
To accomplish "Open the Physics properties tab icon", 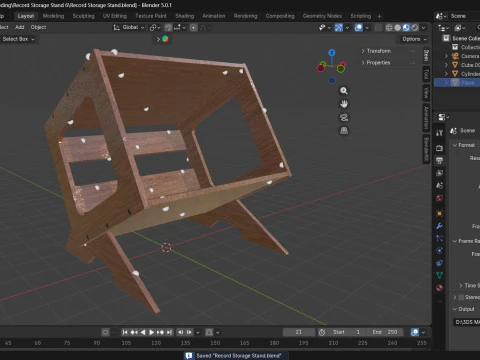I will point(439,250).
